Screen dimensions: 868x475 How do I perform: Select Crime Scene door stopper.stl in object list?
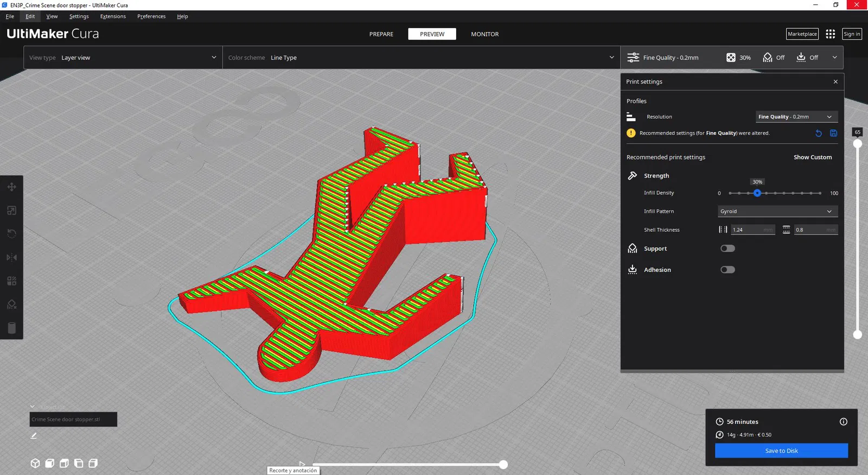tap(73, 419)
